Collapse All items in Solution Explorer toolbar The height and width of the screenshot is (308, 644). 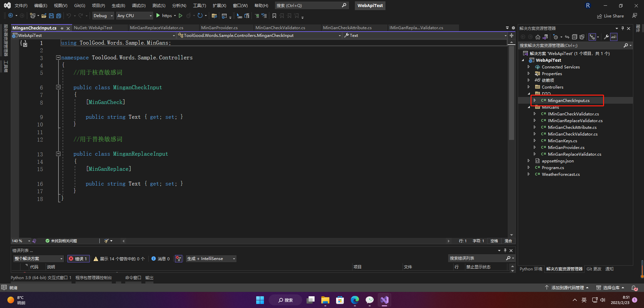point(574,37)
